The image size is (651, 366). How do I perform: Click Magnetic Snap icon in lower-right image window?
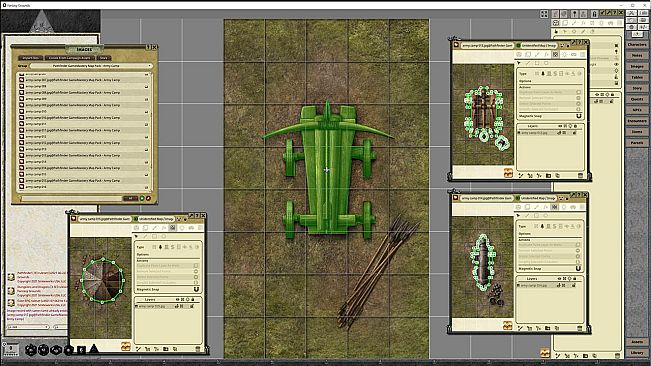pos(578,269)
